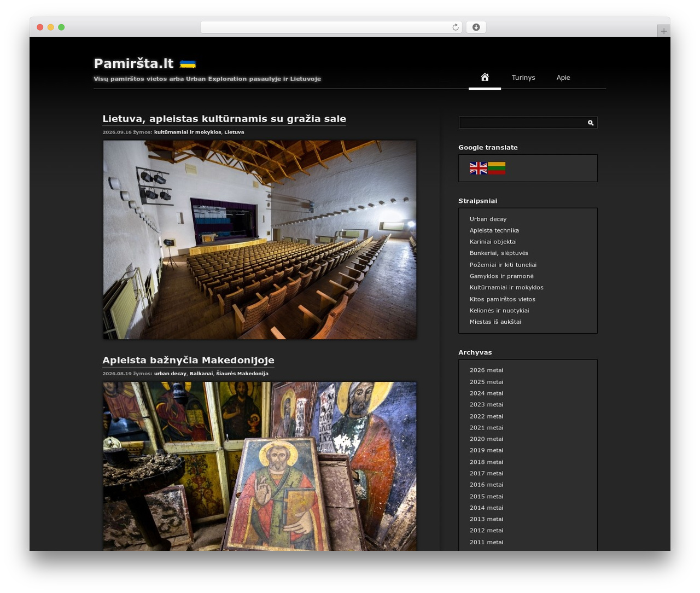Click the urban decay tag
This screenshot has width=700, height=593.
point(170,374)
